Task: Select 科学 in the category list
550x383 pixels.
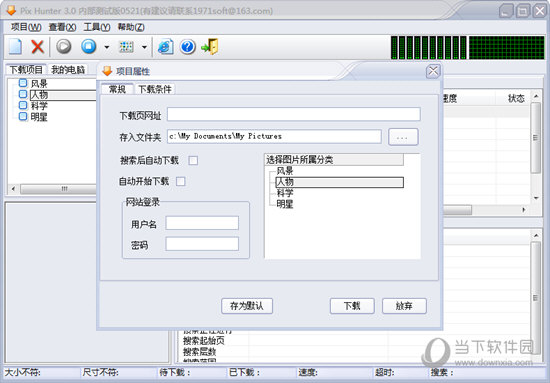Action: [285, 193]
